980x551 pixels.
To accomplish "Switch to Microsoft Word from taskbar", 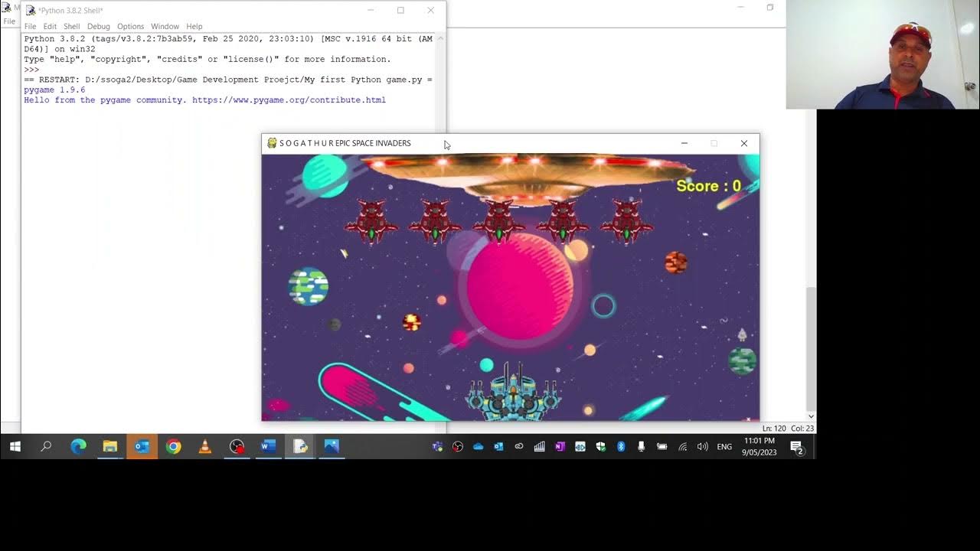I will tap(268, 446).
